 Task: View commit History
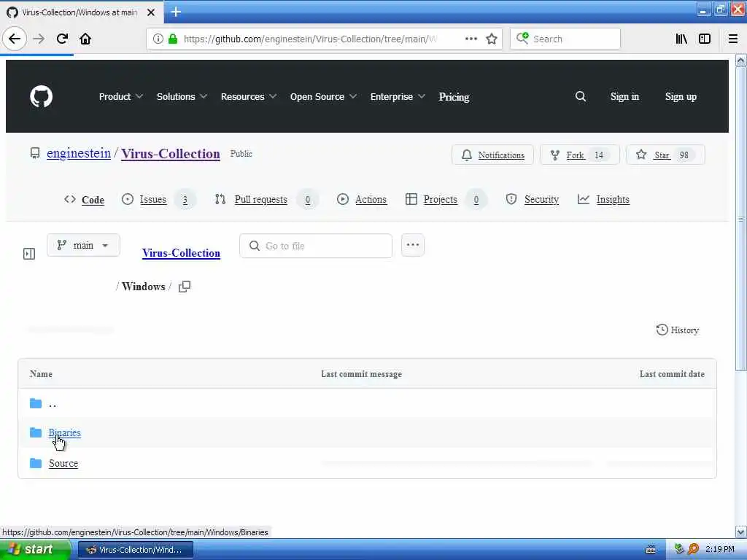[x=678, y=330]
